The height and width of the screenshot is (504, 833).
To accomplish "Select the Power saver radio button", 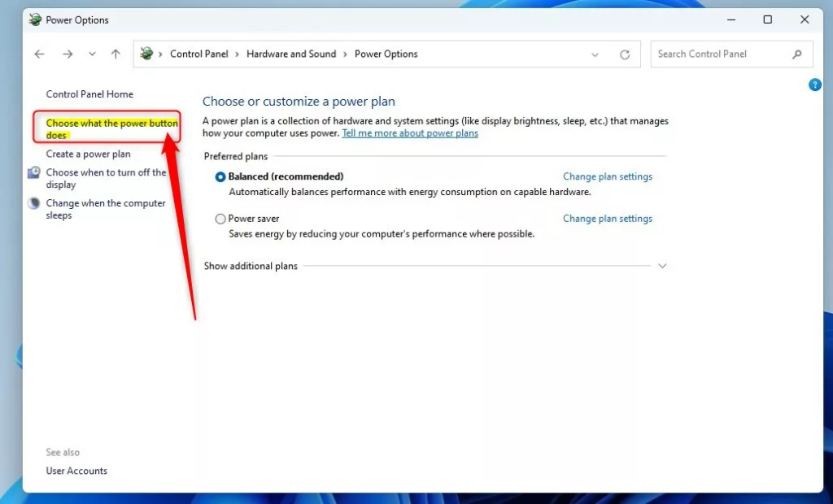I will (x=220, y=219).
